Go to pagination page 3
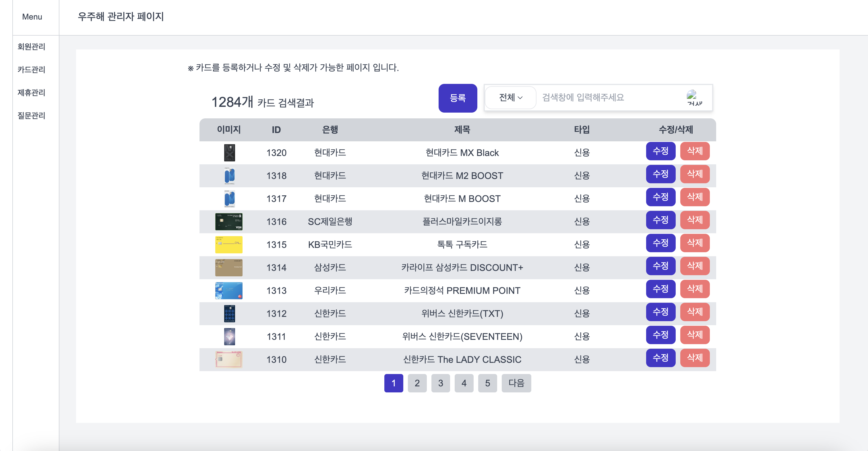The width and height of the screenshot is (868, 451). click(440, 383)
